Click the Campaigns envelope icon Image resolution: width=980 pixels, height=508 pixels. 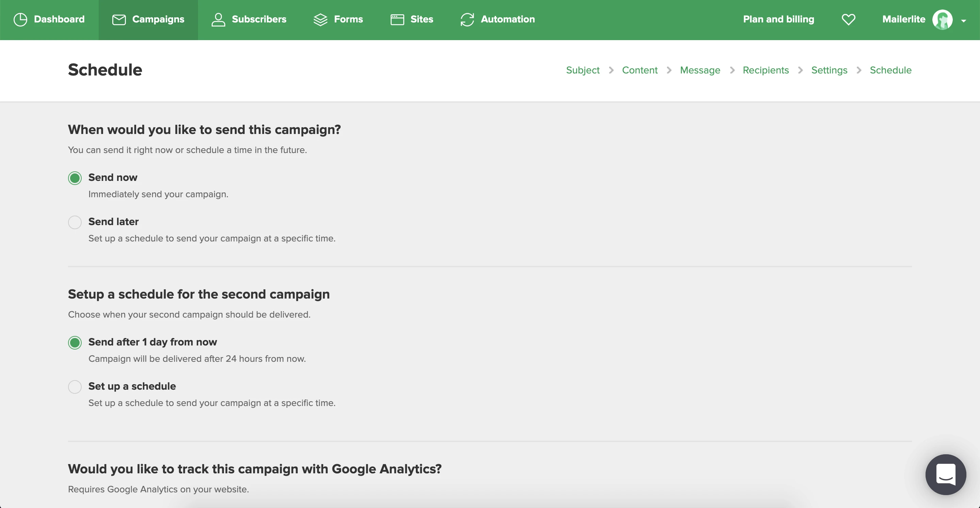coord(119,19)
